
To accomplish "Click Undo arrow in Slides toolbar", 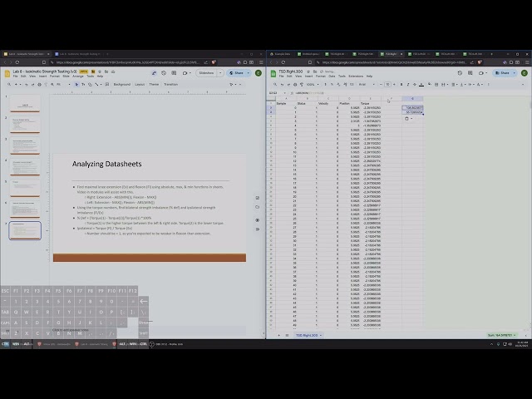I will click(x=26, y=84).
